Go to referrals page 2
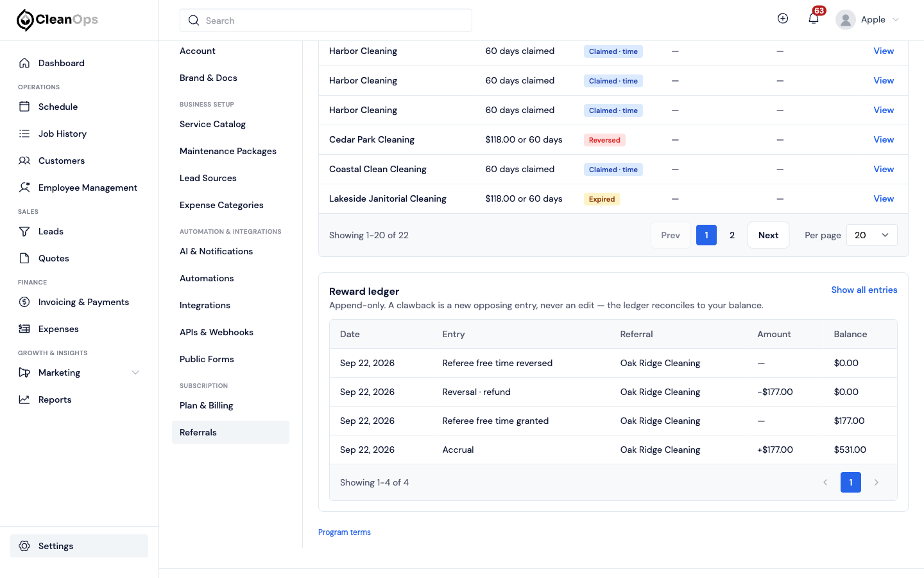This screenshot has height=578, width=924. (732, 235)
